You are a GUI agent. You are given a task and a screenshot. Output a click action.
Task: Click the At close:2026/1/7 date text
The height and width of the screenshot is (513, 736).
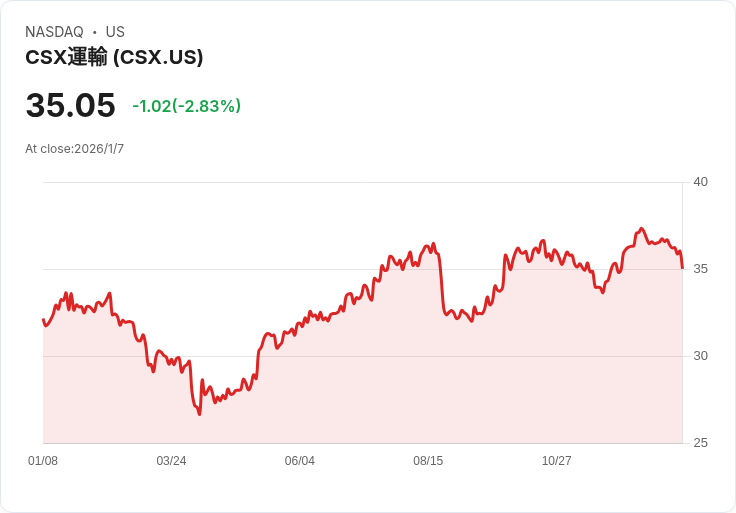(74, 149)
